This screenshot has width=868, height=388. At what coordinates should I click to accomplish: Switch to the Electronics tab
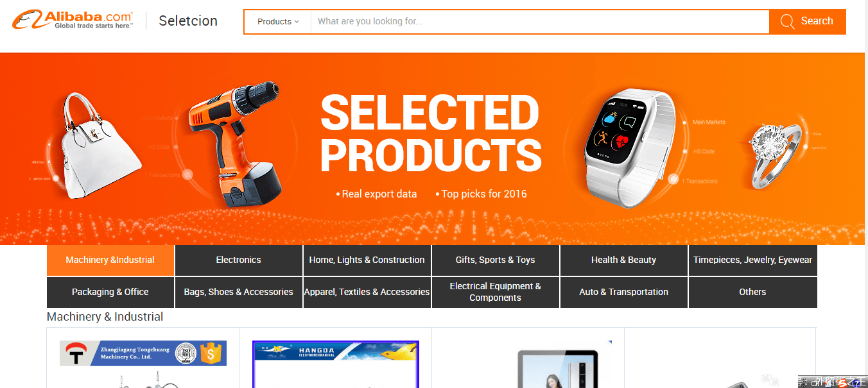click(x=239, y=260)
